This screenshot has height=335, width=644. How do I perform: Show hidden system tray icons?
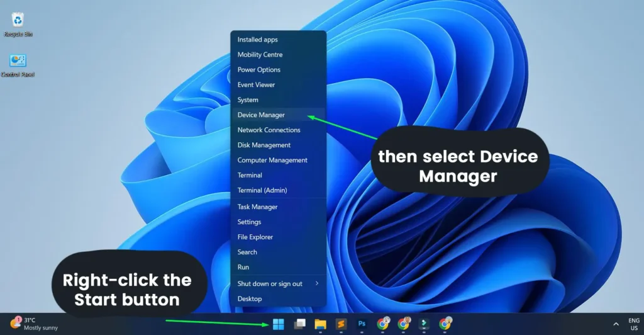616,324
